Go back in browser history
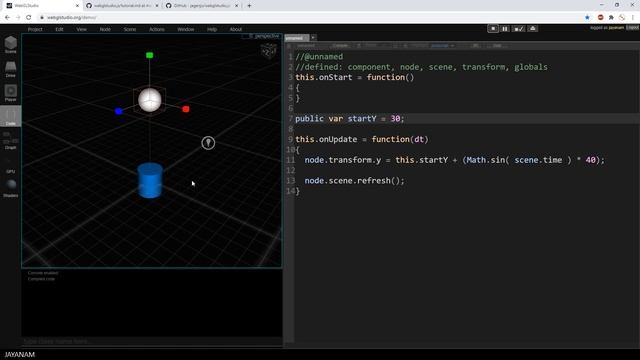 coord(7,18)
